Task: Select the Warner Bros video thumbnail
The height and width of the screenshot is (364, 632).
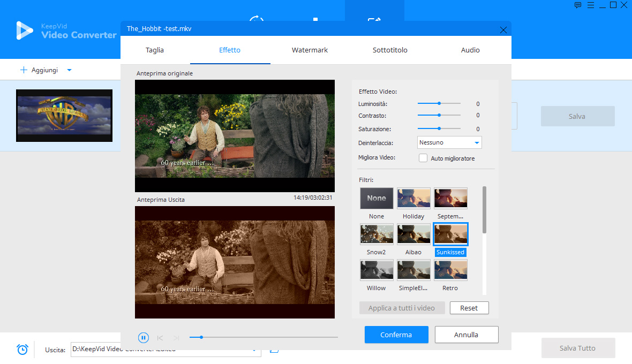Action: coord(64,116)
